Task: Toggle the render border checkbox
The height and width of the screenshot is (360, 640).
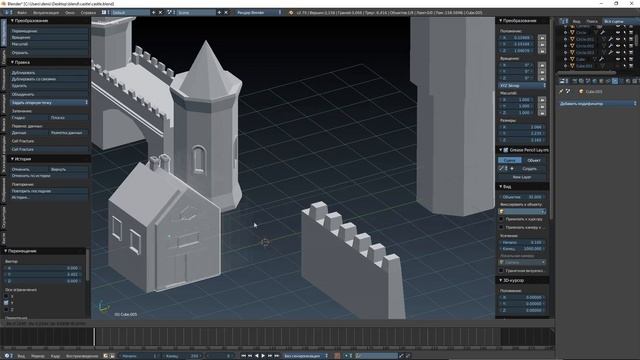Action: pos(502,271)
